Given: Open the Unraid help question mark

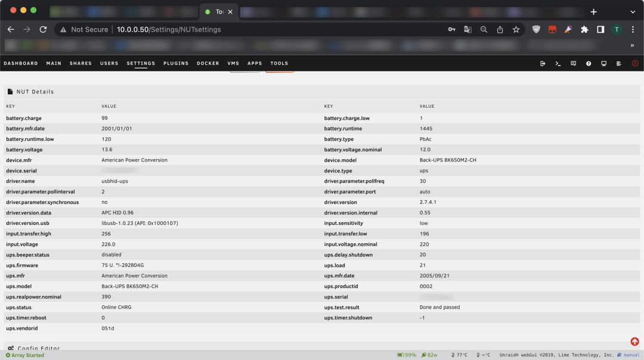Looking at the screenshot, I should point(589,64).
